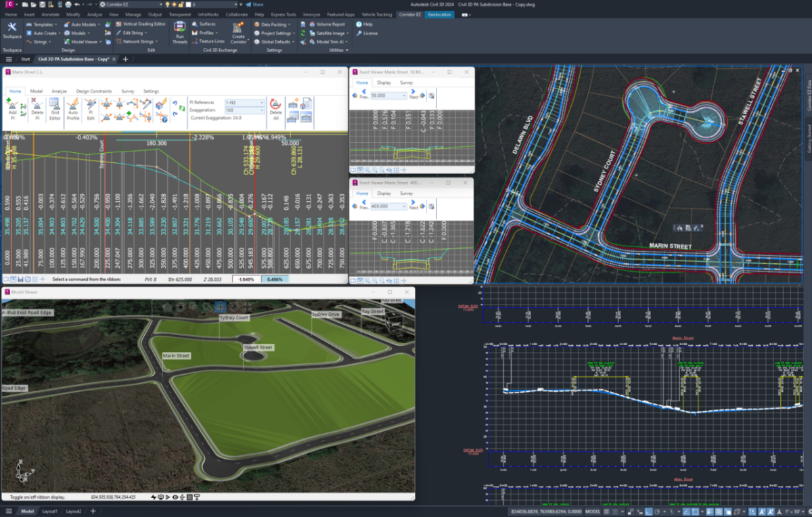The width and height of the screenshot is (812, 517).
Task: Click MODEL in the status bar
Action: 592,512
